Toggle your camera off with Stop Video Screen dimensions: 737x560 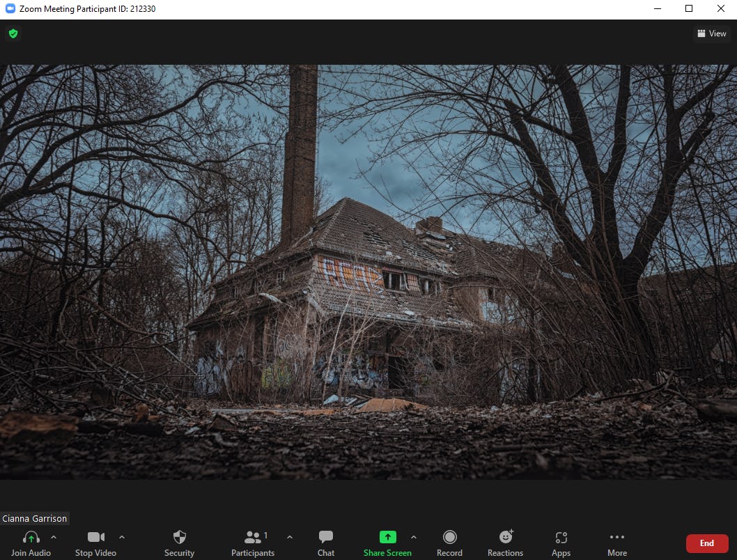click(95, 537)
